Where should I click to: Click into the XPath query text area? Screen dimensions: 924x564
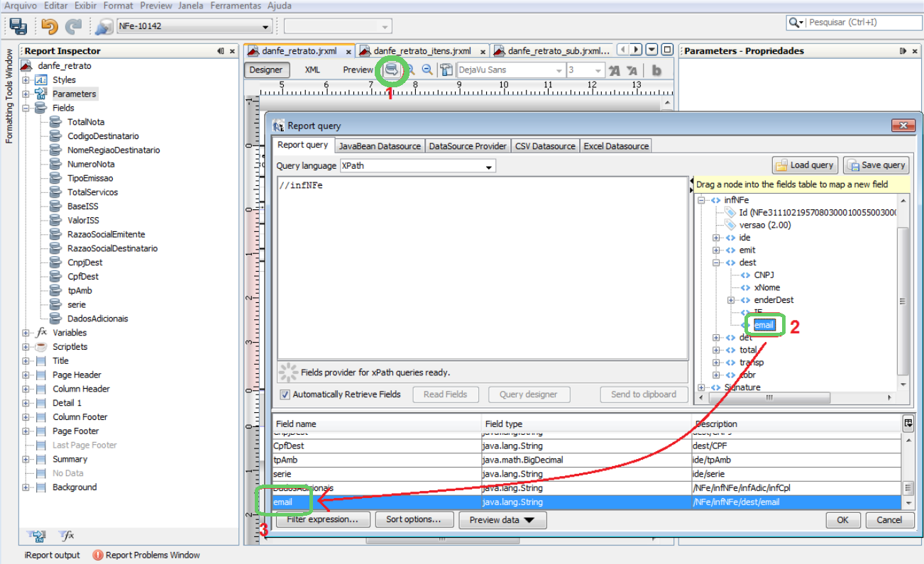483,267
